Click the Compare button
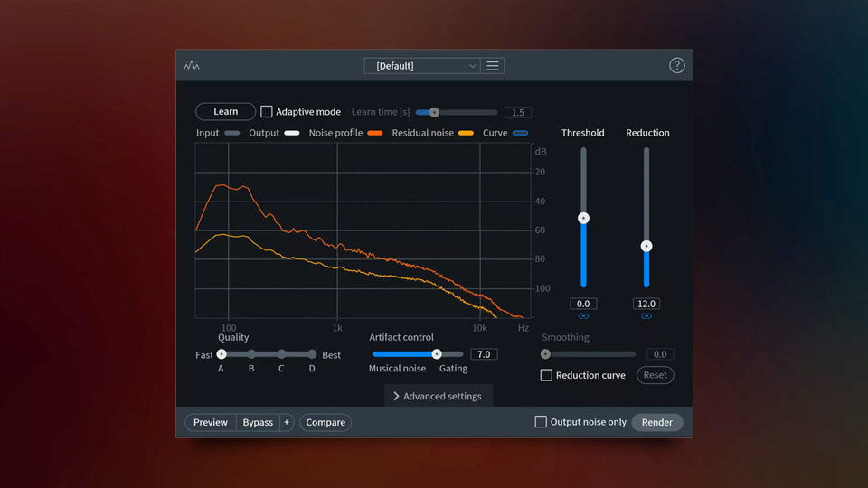868x488 pixels. tap(325, 422)
